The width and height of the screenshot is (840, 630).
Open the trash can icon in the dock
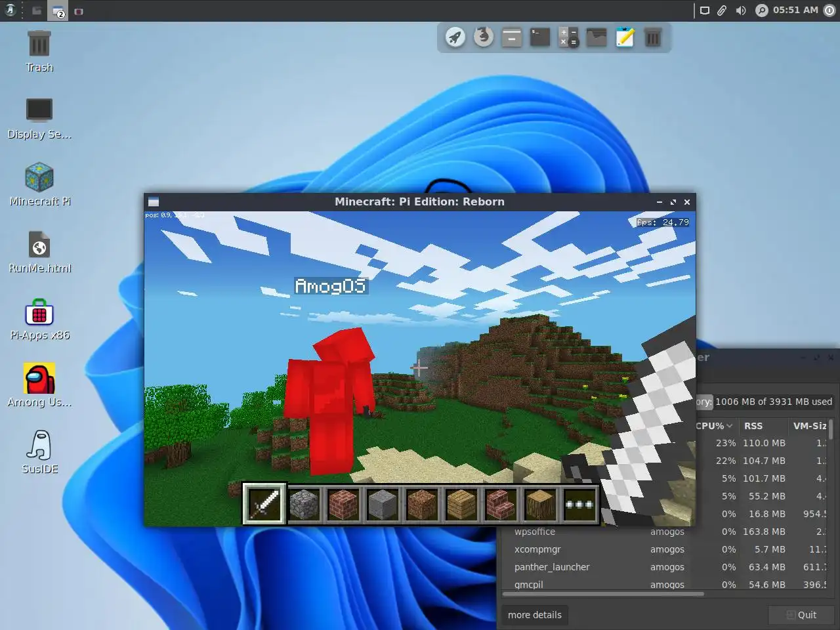pos(652,37)
